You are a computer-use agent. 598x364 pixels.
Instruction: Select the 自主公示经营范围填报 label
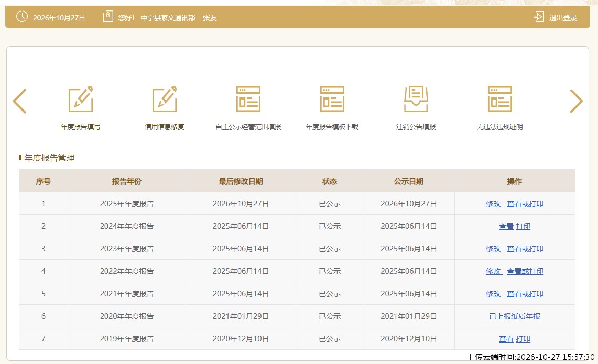248,127
